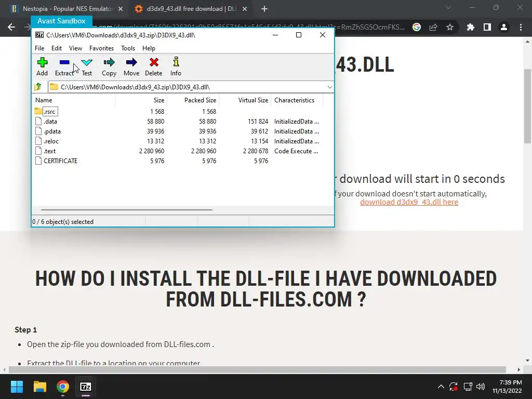Select the .data file icon

point(38,121)
